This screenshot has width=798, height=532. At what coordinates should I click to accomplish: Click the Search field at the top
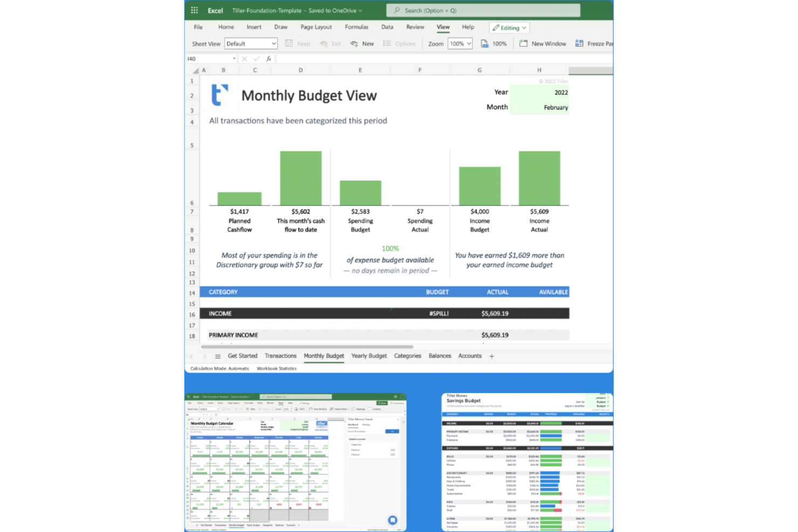pos(483,10)
